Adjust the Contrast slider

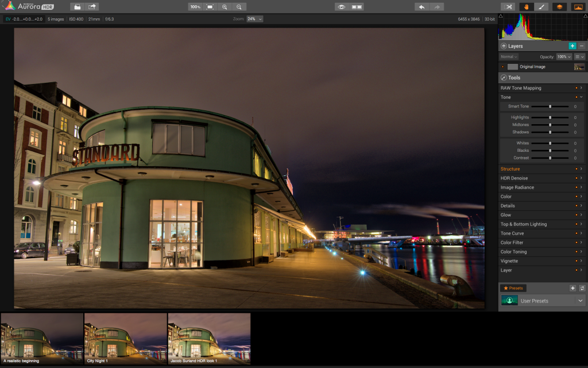tap(550, 158)
